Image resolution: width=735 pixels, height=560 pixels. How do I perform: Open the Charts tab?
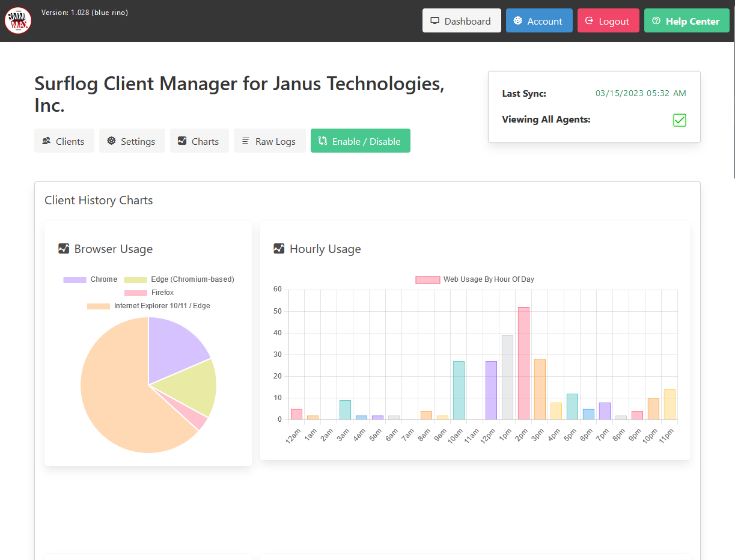point(199,141)
